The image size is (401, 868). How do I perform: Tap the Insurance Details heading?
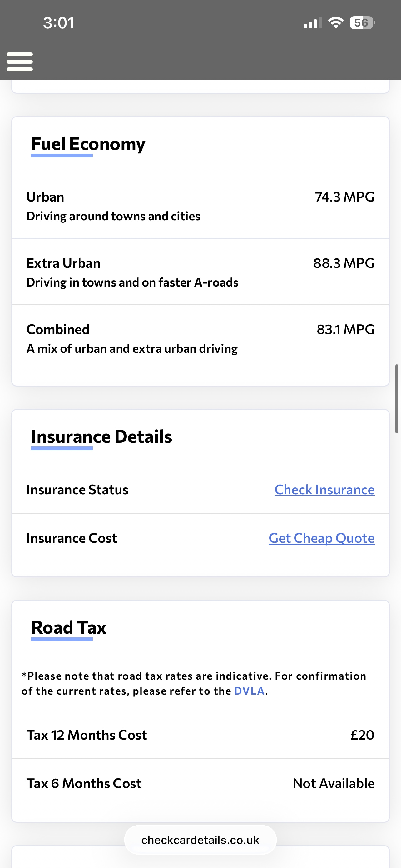pyautogui.click(x=101, y=437)
